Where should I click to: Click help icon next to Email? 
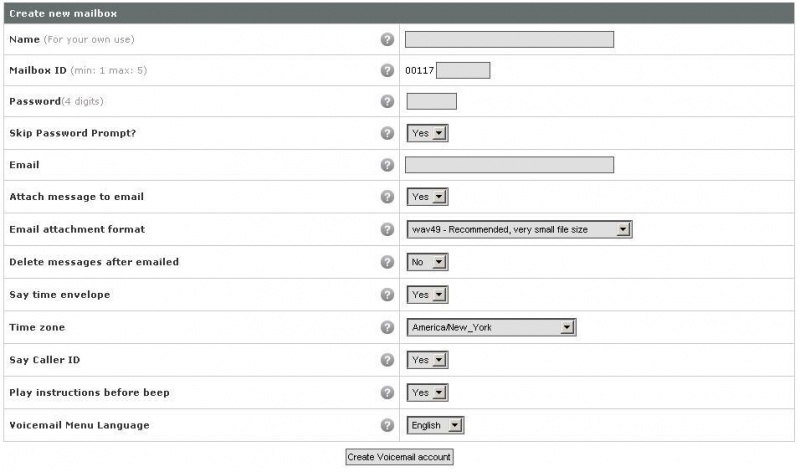tap(387, 165)
